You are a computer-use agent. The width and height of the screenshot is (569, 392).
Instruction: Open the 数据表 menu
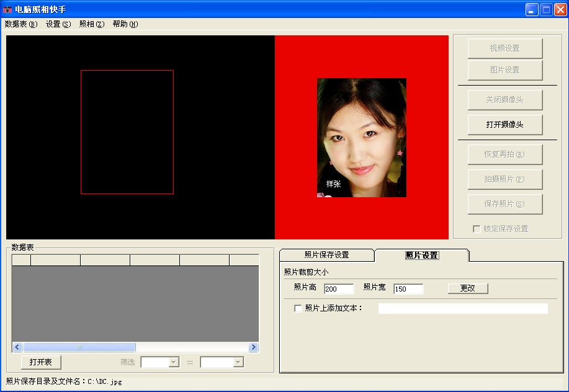coord(20,24)
